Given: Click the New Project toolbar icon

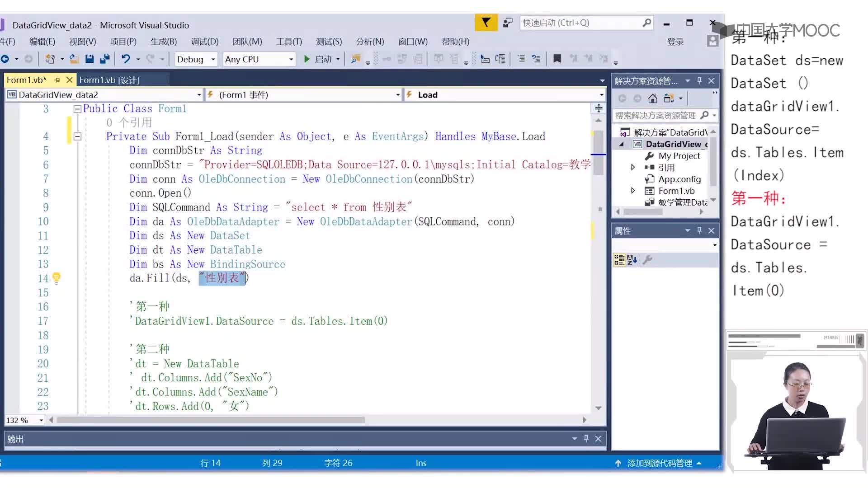Looking at the screenshot, I should tap(50, 59).
